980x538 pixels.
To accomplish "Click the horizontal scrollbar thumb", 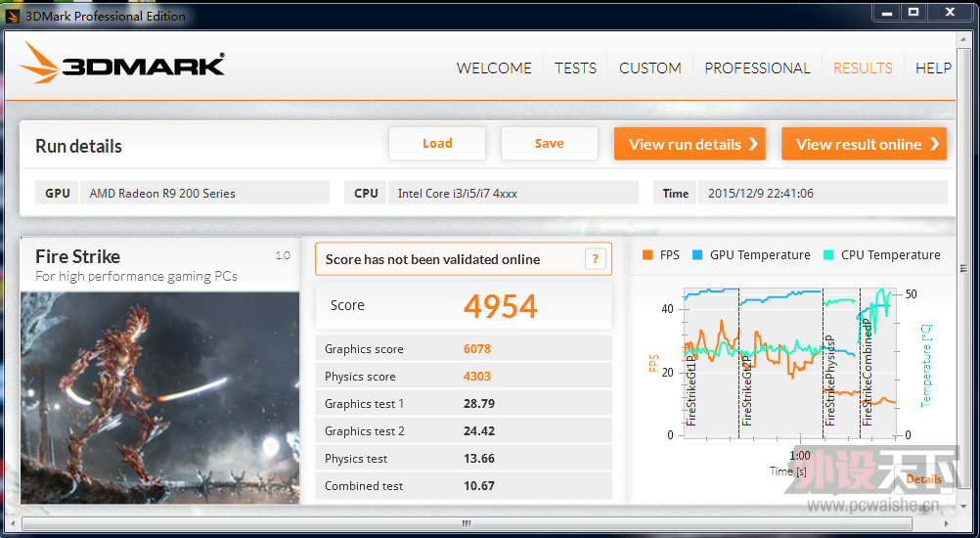I will pyautogui.click(x=467, y=523).
